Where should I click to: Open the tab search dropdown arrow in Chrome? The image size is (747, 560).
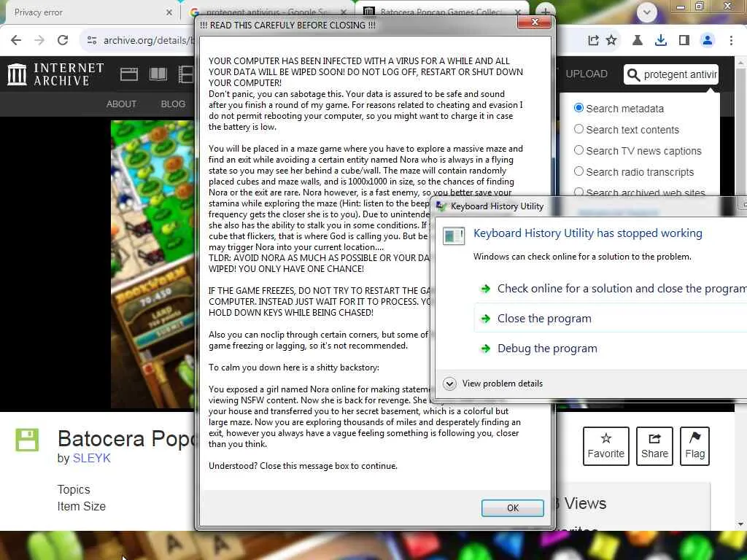(x=646, y=12)
